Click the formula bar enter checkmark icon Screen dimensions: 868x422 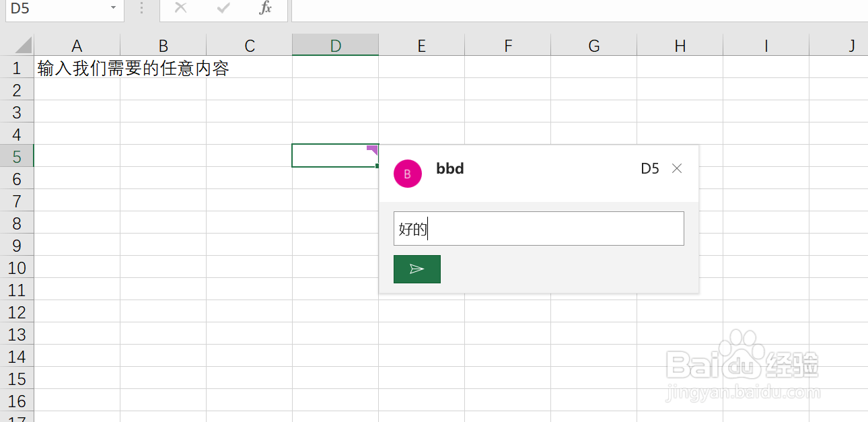pyautogui.click(x=223, y=8)
